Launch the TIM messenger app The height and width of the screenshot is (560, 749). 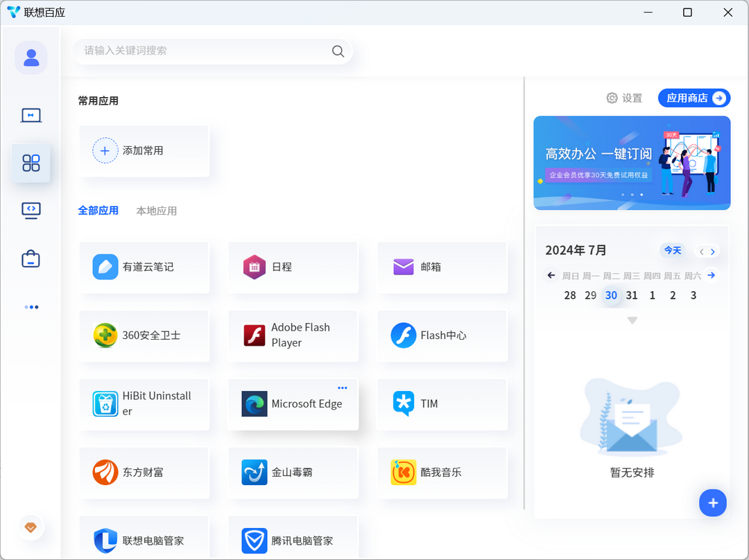pyautogui.click(x=441, y=404)
